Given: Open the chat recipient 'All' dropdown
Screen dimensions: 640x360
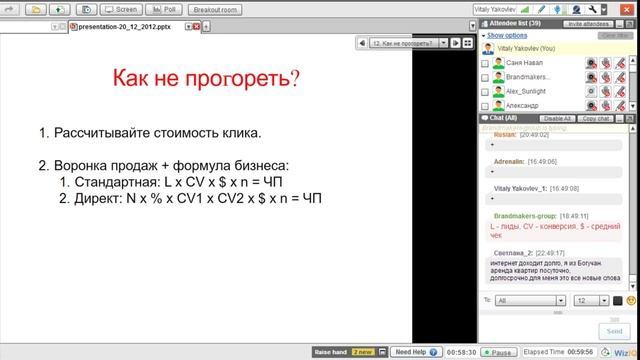Looking at the screenshot, I should pos(530,301).
